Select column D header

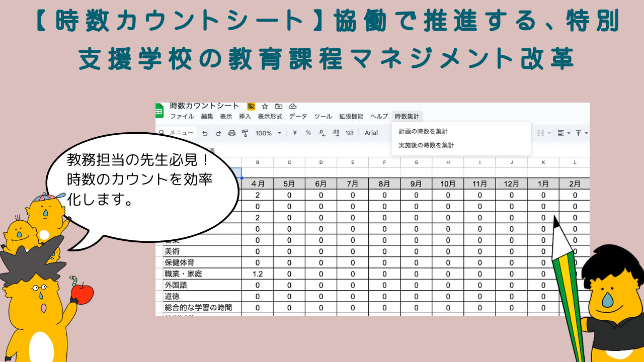pyautogui.click(x=321, y=162)
